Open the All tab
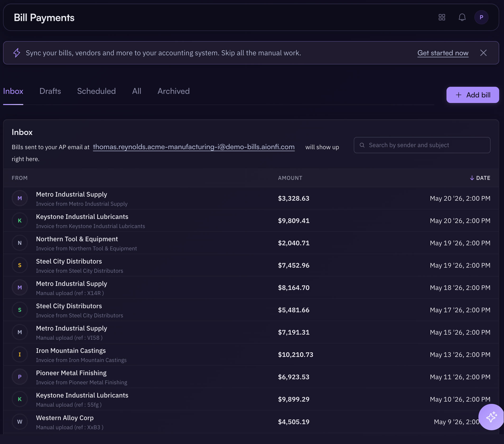 click(137, 91)
